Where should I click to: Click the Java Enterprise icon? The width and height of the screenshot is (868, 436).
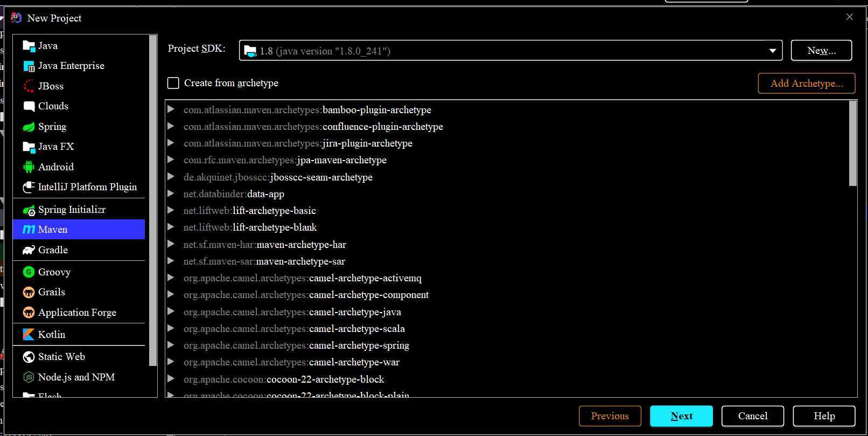click(29, 66)
